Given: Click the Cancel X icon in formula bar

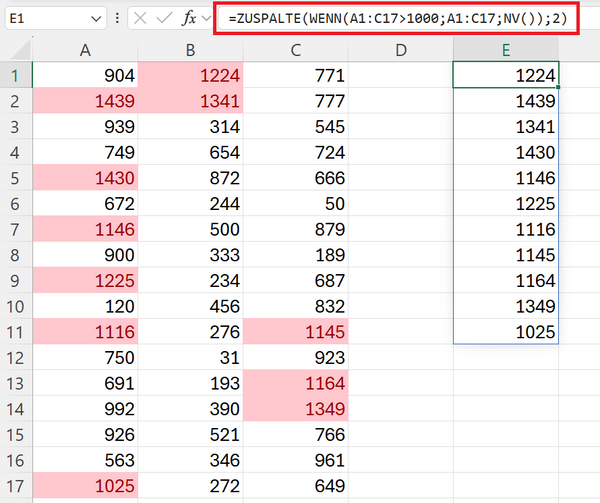Looking at the screenshot, I should click(142, 19).
